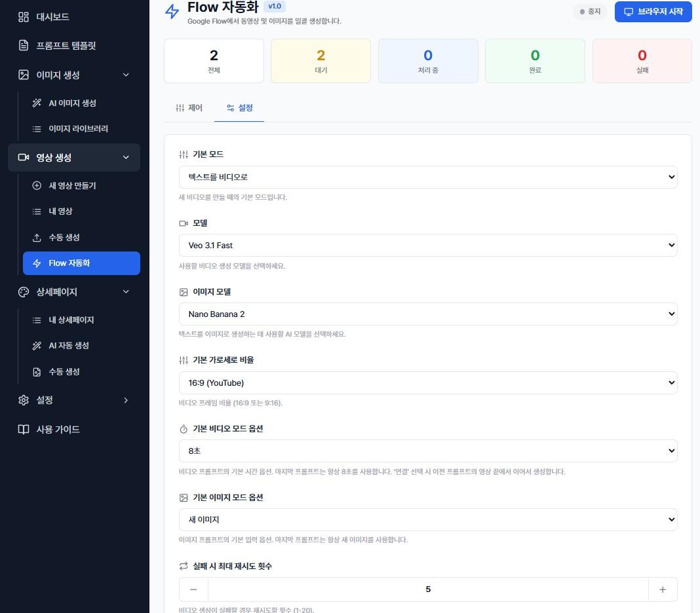Viewport: 700px width, 613px height.
Task: Click the AI 자동 생성 wand icon
Action: click(x=37, y=346)
